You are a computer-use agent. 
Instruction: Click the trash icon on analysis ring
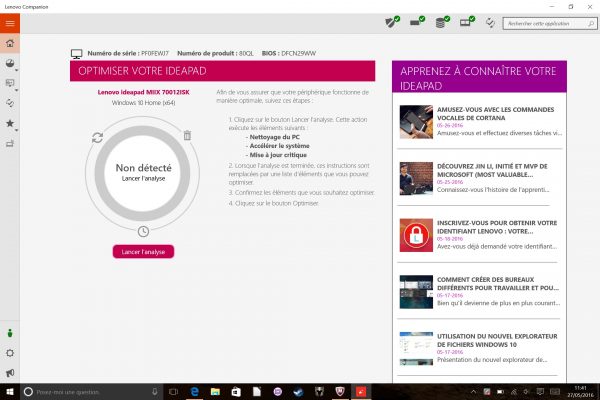[187, 135]
